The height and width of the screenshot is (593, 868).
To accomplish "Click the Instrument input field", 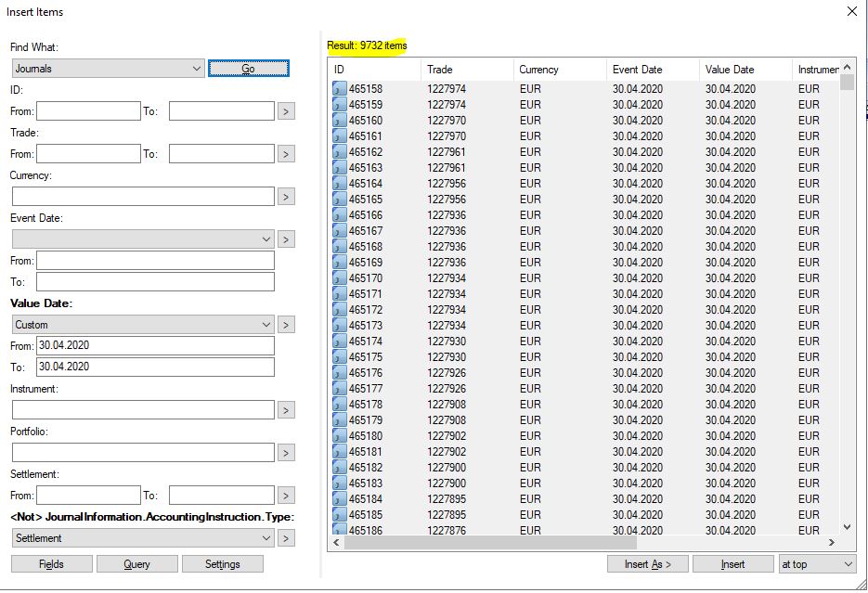I will [x=143, y=410].
